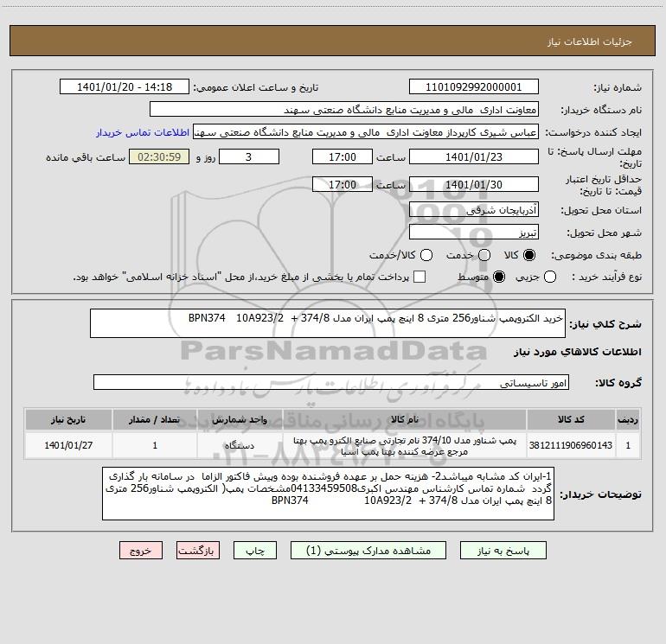The height and width of the screenshot is (644, 666).
Task: Click the delivery province field آذربایجان شرقی
Action: [474, 209]
